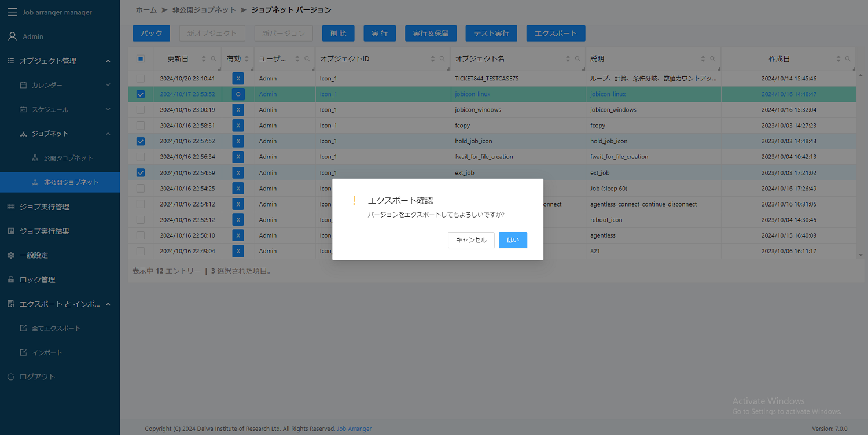
Task: Select 公開ジョブネット in the sidebar menu
Action: click(60, 157)
